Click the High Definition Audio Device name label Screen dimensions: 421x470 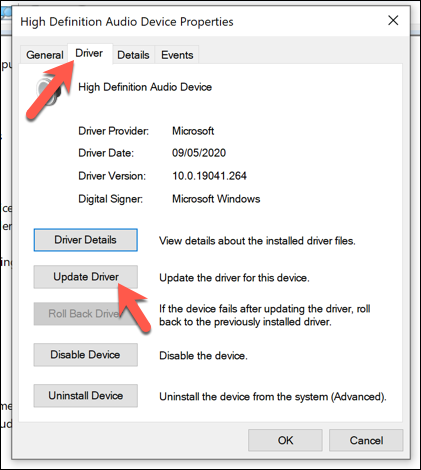(x=145, y=87)
